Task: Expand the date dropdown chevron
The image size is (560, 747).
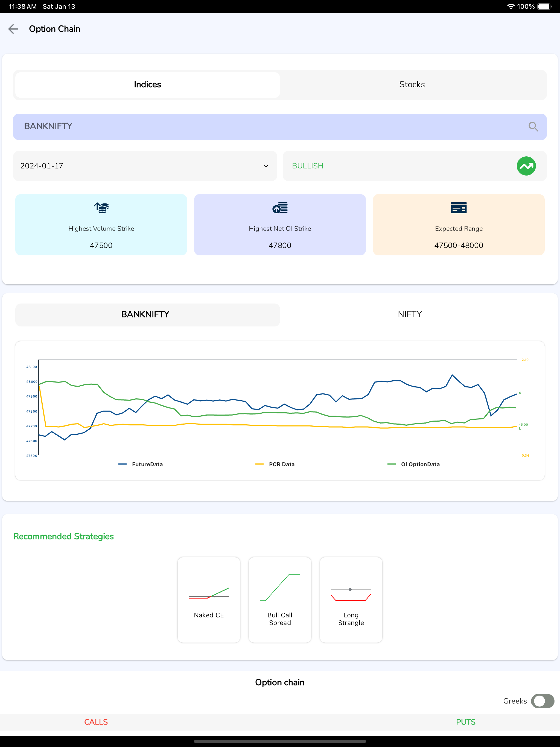Action: pyautogui.click(x=266, y=166)
